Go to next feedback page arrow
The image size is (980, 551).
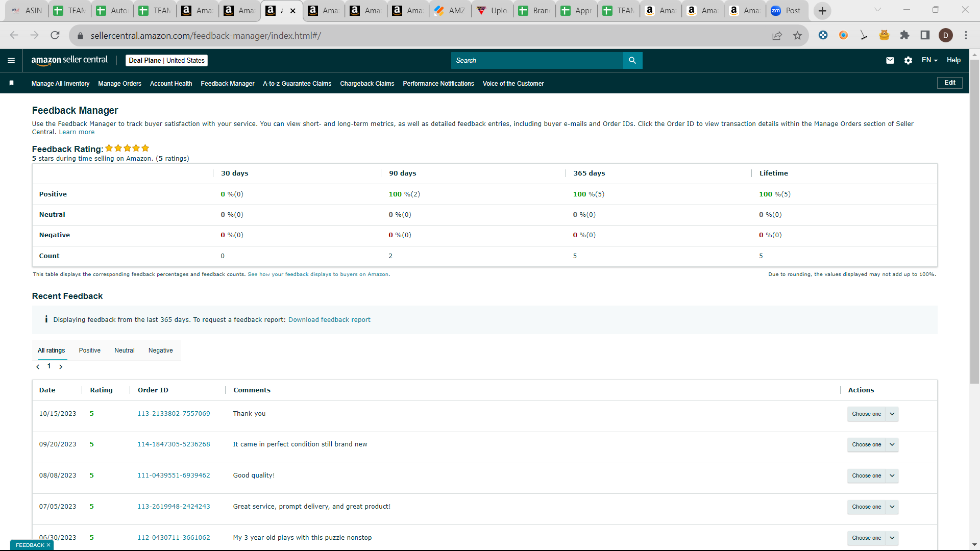61,367
